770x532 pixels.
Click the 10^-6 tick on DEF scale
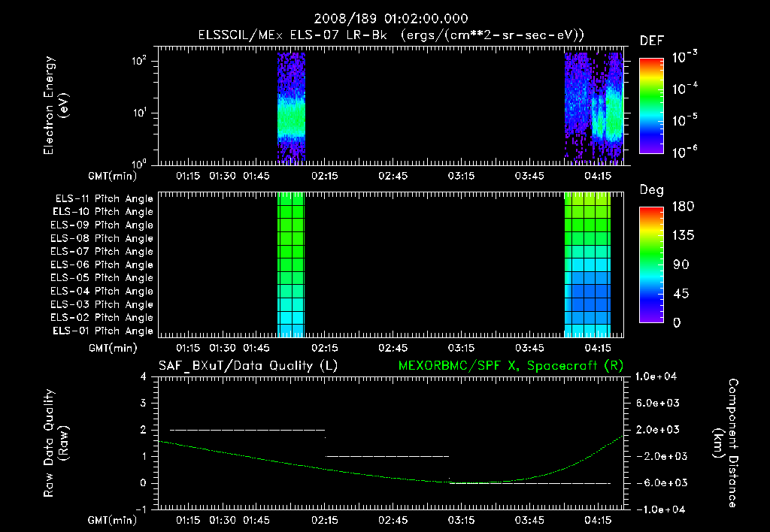(x=684, y=152)
